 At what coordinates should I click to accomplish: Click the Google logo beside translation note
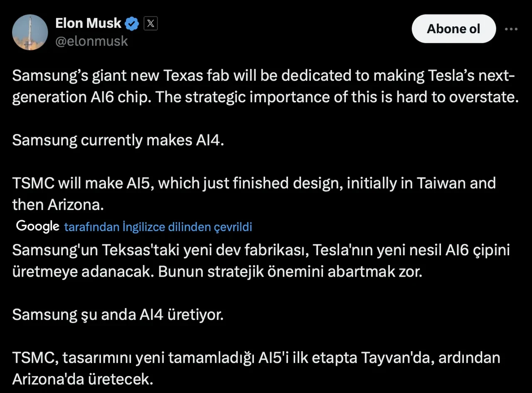tap(37, 226)
